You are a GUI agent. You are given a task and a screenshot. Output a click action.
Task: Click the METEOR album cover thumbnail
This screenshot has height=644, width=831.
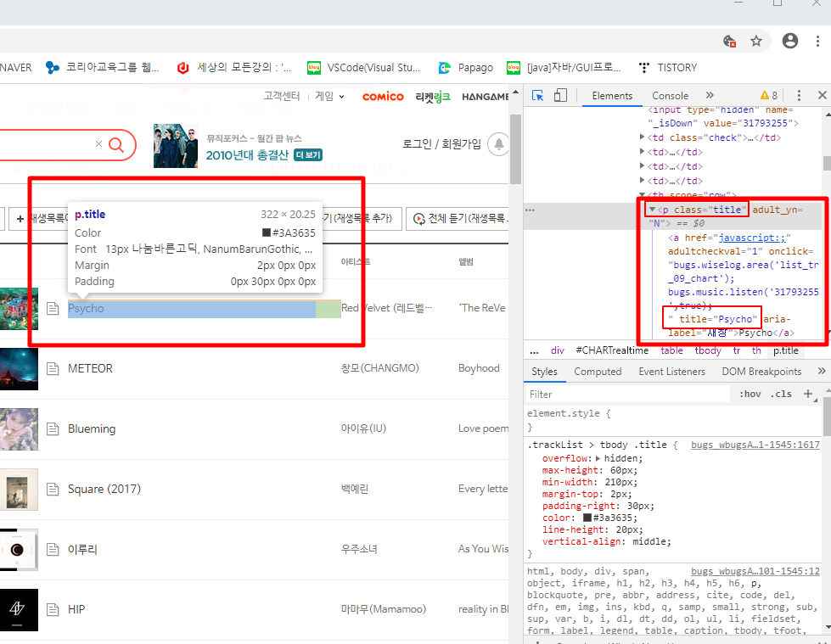(x=19, y=368)
